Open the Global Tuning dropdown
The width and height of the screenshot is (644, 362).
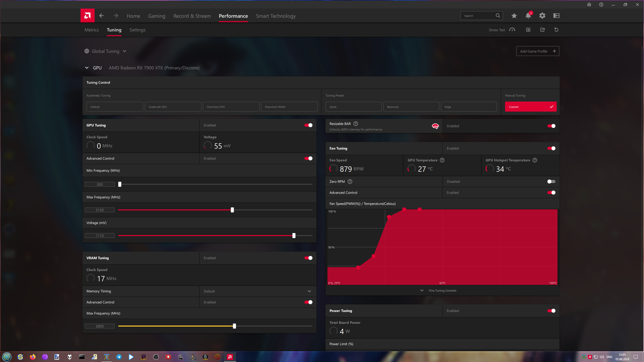(x=106, y=51)
